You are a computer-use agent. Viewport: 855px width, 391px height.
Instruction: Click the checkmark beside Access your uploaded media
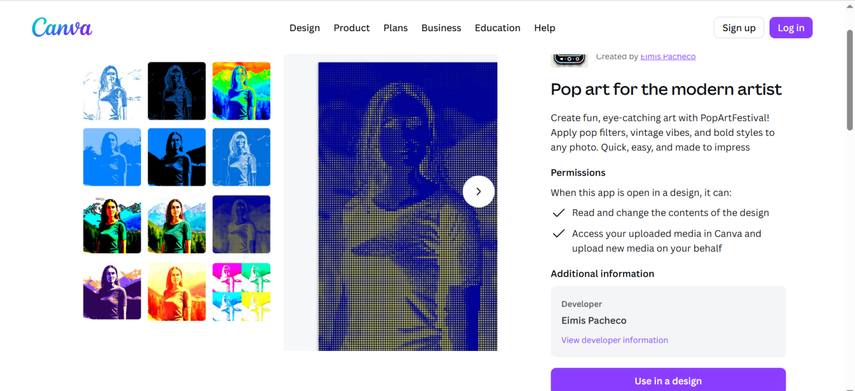(558, 233)
